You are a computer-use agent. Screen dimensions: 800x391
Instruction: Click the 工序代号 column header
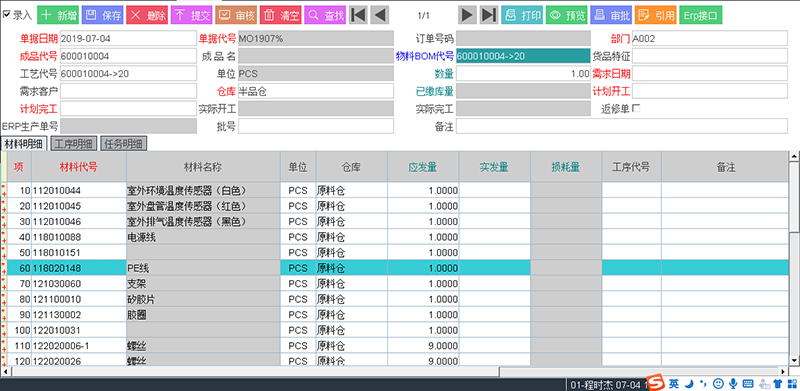pos(632,166)
